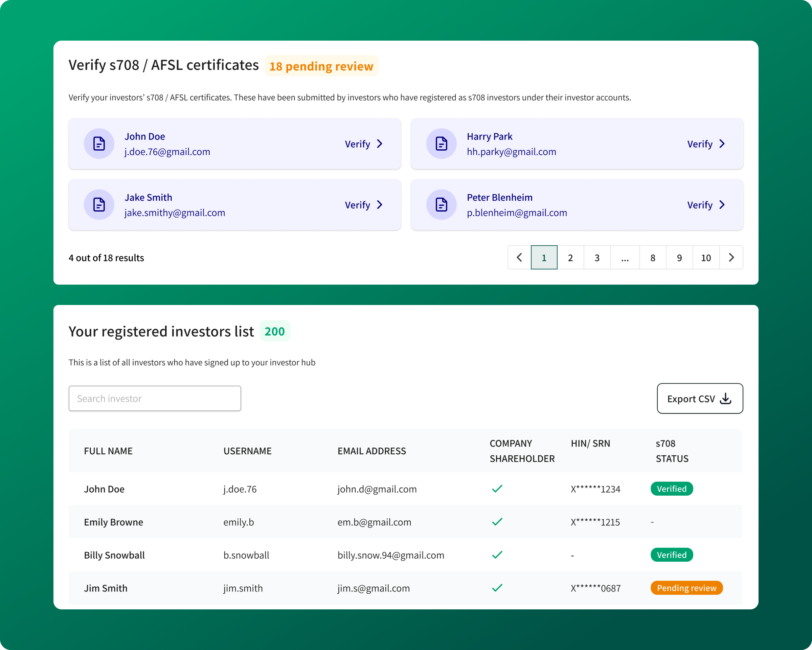Select page 10 in pagination
Screen dimensions: 812x650
click(706, 258)
